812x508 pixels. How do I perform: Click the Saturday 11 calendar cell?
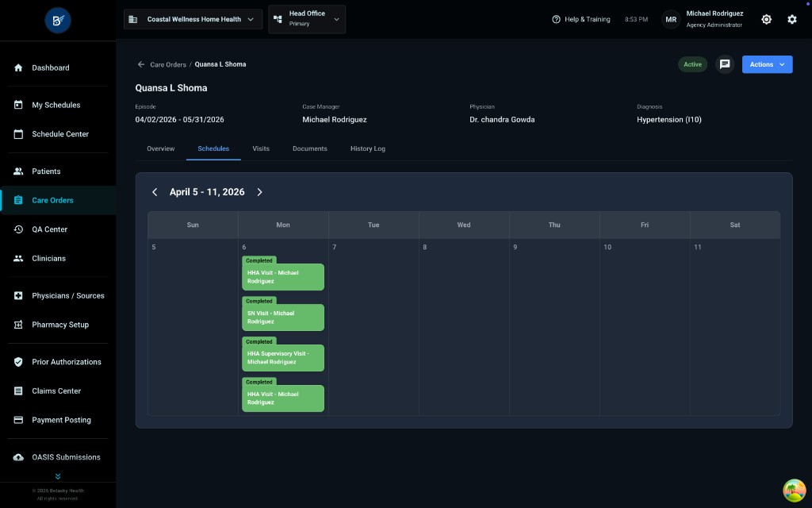click(x=735, y=328)
